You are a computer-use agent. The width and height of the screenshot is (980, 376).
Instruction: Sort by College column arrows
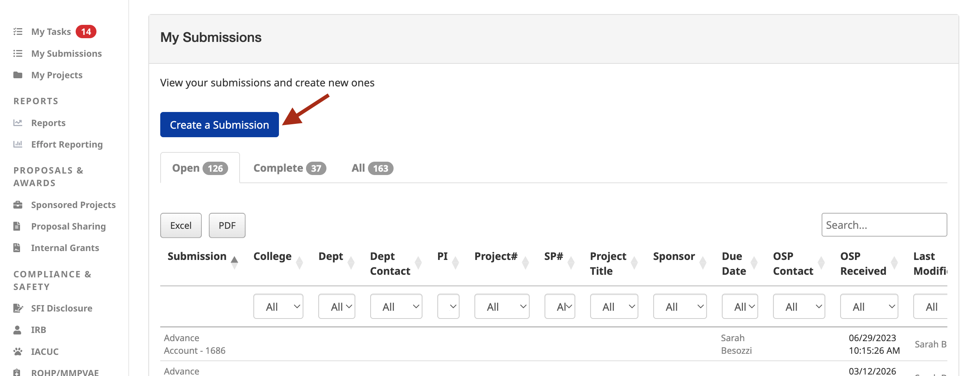[x=299, y=262]
